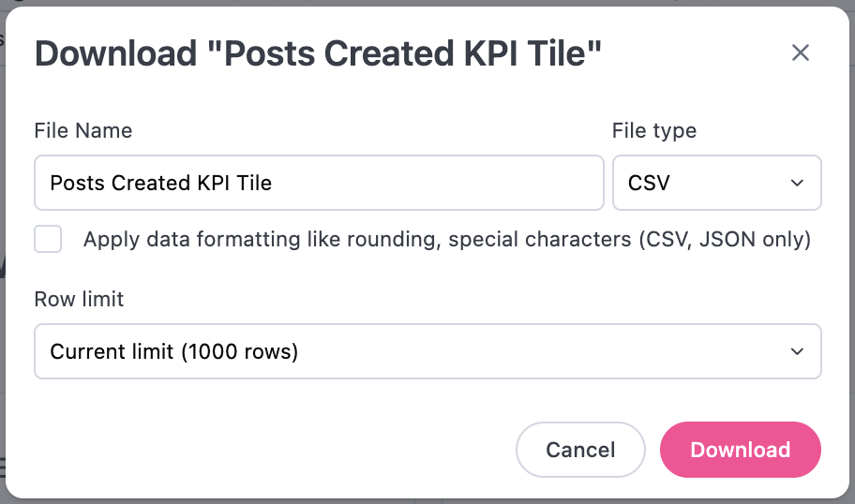Select the 'Current limit (1000 rows)' option text
855x504 pixels.
click(x=174, y=351)
